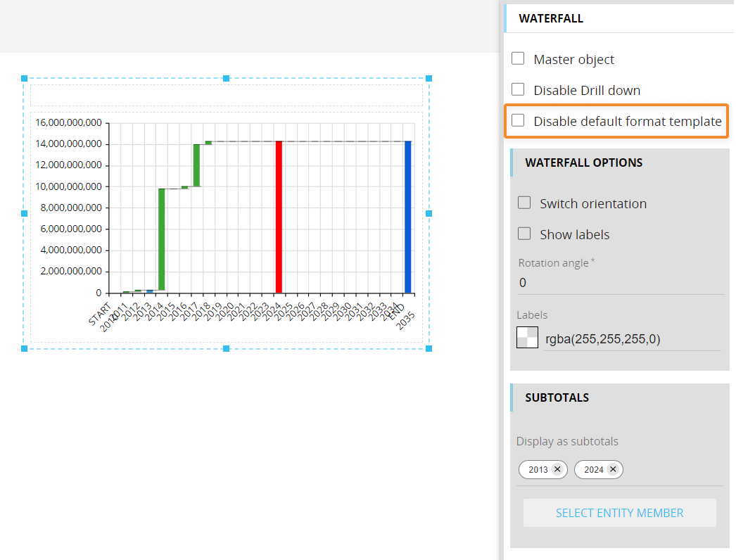The width and height of the screenshot is (736, 560).
Task: Click the chart's bottom-right resize handle
Action: (429, 348)
